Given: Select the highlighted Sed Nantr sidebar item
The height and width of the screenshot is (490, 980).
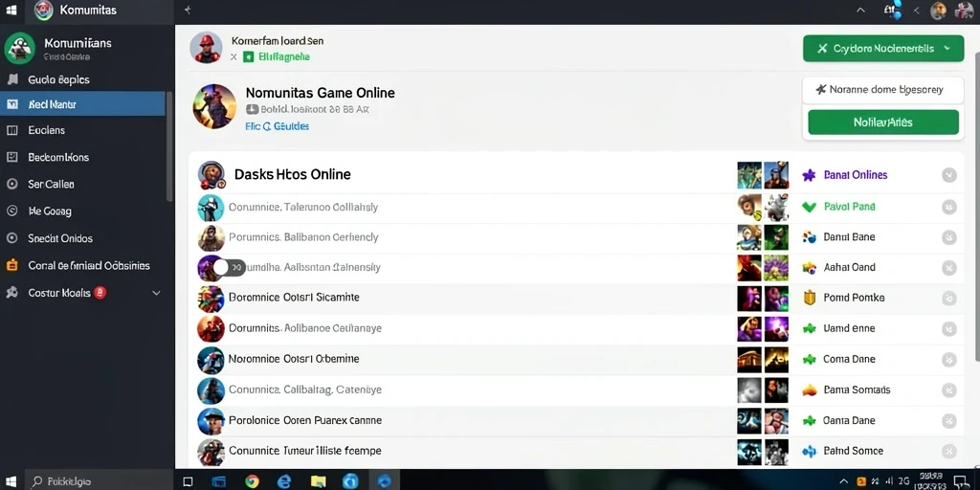Looking at the screenshot, I should click(x=82, y=103).
